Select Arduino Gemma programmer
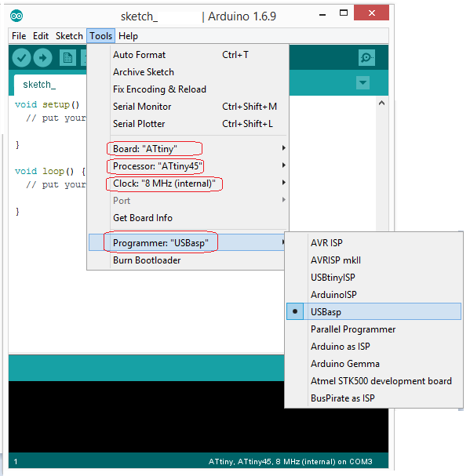Viewport: 470px width, 476px height. [373, 364]
